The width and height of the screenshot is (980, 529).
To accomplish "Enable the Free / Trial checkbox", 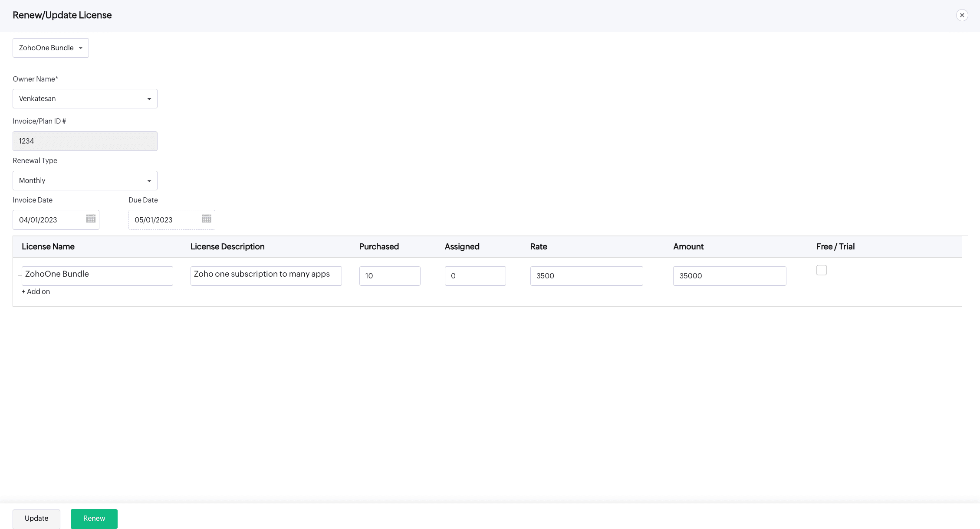I will click(x=821, y=270).
